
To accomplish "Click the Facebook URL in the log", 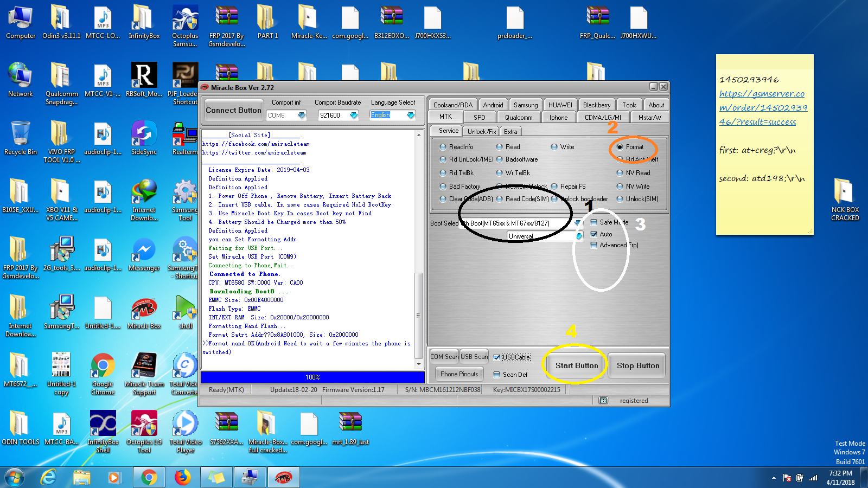I will pos(256,144).
